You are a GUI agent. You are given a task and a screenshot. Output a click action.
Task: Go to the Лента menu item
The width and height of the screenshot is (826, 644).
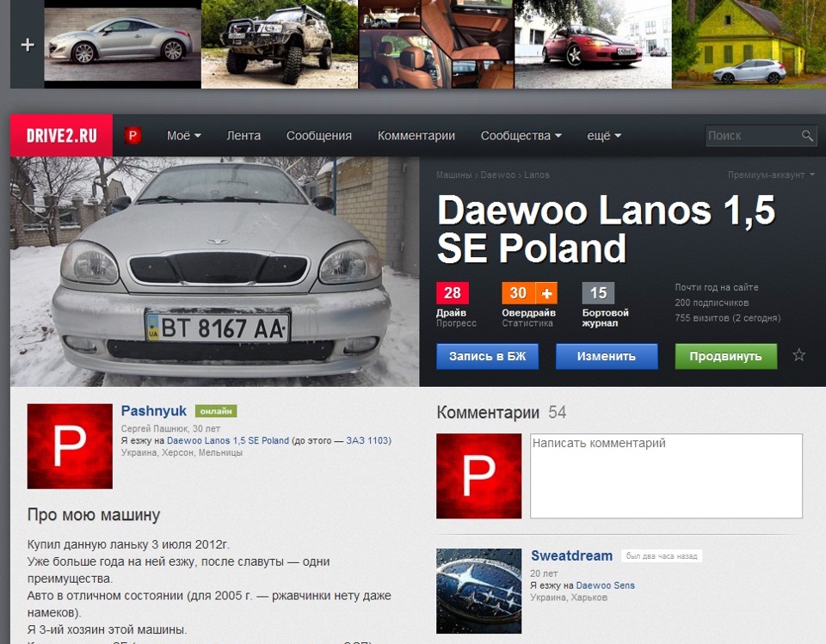point(243,136)
